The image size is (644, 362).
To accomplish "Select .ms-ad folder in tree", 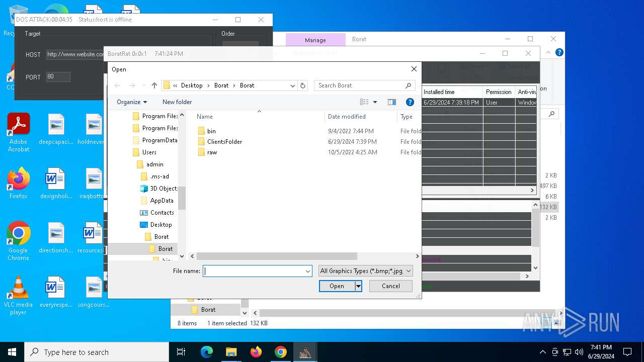I will tap(155, 176).
